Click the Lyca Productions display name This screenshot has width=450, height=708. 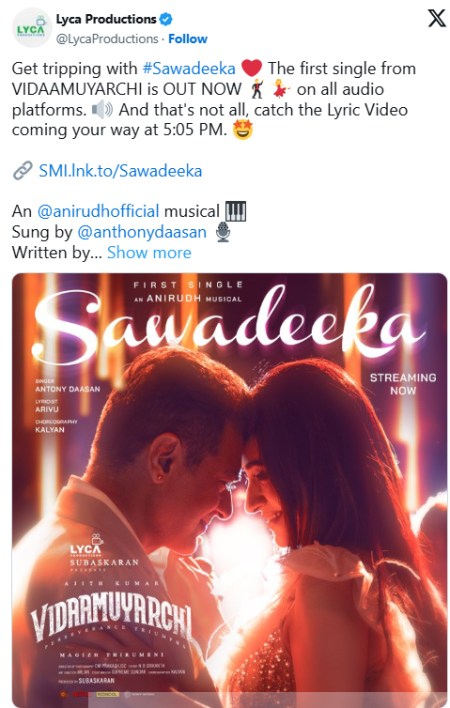pos(106,19)
